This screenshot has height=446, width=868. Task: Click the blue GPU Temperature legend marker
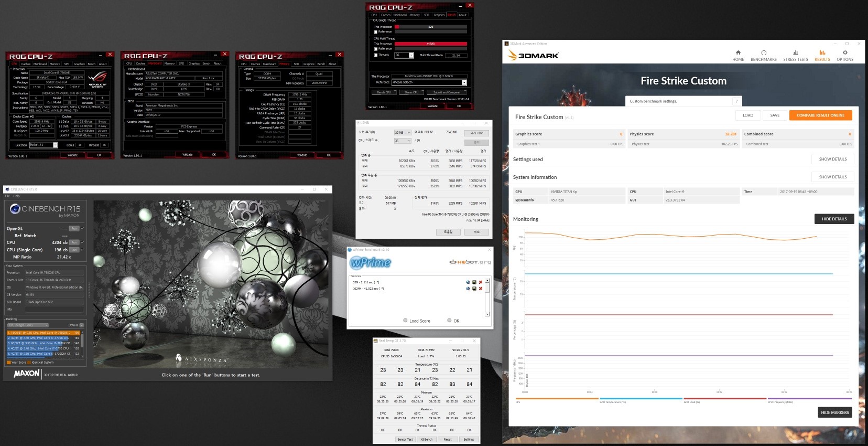click(x=641, y=399)
